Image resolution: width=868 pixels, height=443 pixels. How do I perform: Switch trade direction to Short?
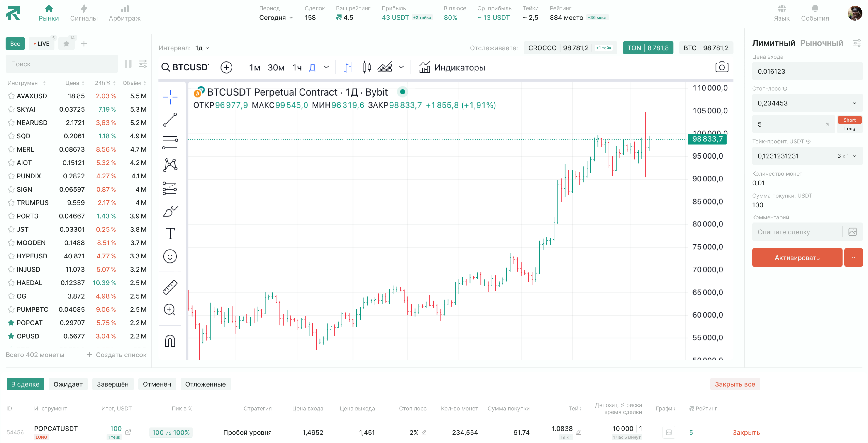[849, 120]
